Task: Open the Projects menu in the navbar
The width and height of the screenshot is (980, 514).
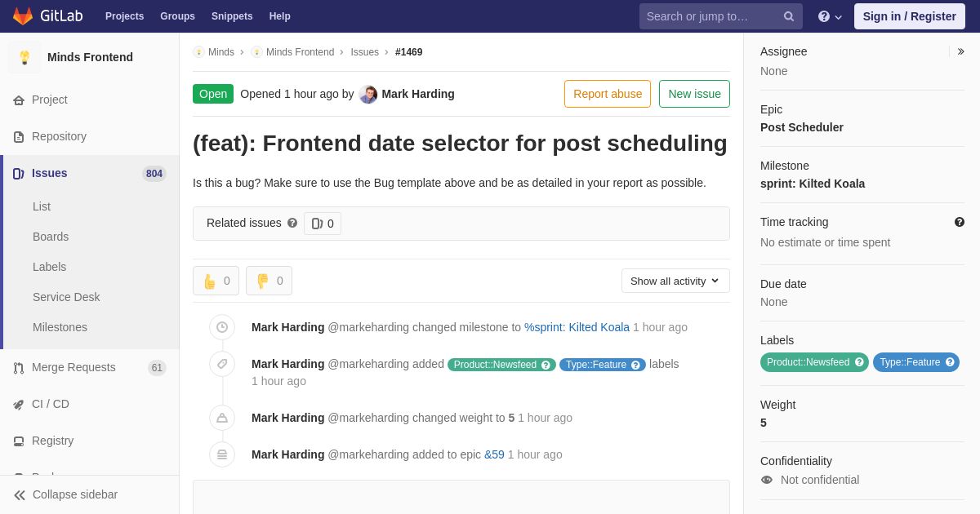Action: [x=124, y=16]
